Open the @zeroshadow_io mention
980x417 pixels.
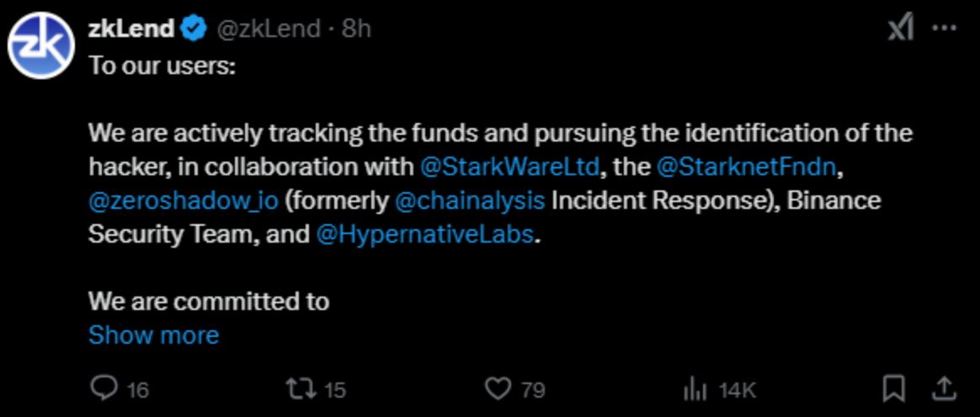pyautogui.click(x=184, y=201)
